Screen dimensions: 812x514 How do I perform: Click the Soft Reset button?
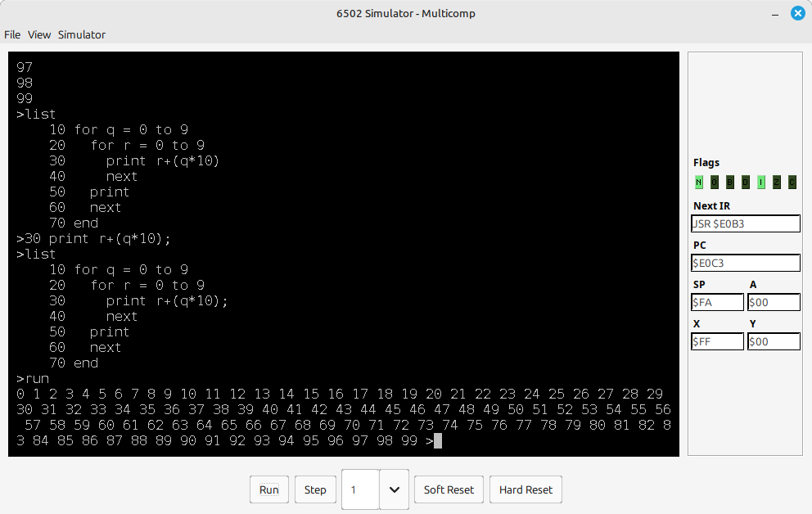click(x=449, y=489)
